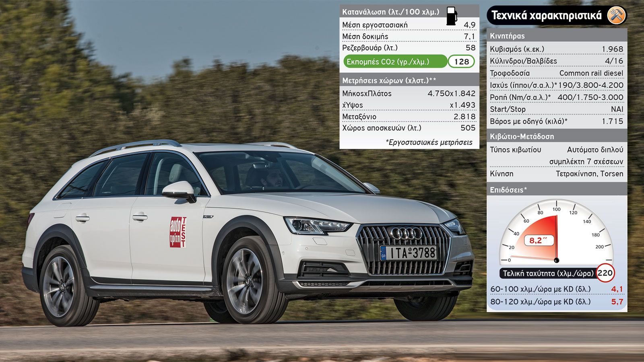
Task: Click the value 7,1 for test consumption
Action: pos(469,37)
